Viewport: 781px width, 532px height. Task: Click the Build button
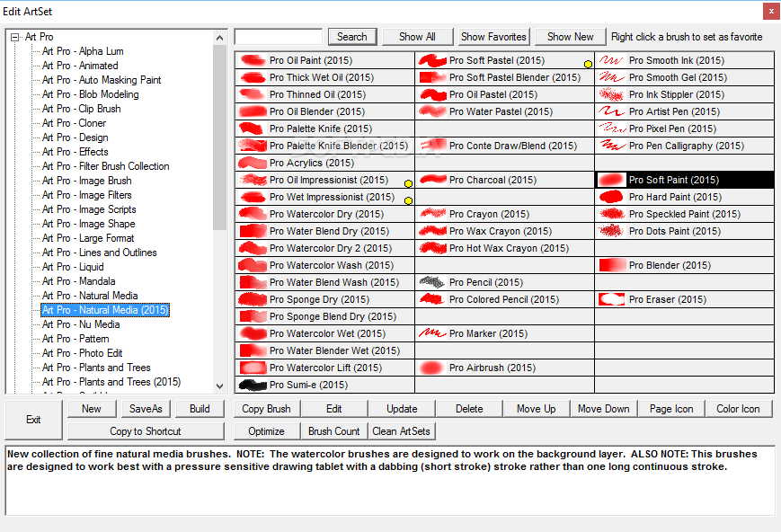click(200, 409)
